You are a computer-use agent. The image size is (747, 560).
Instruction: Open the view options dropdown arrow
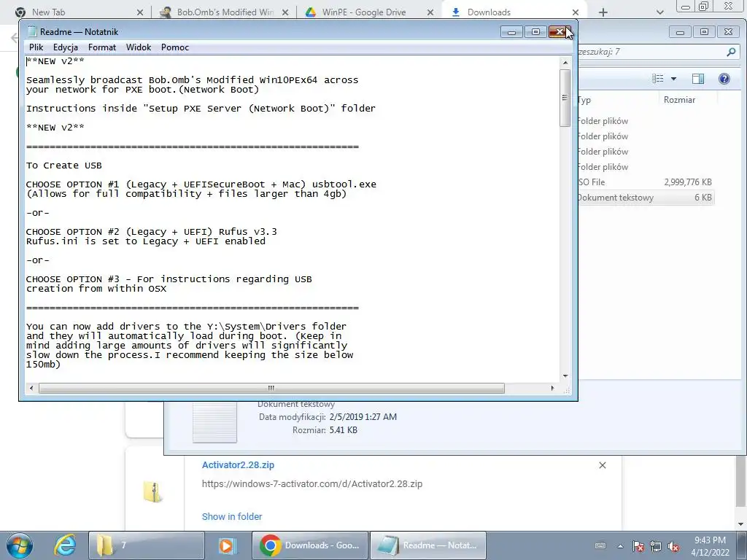tap(673, 79)
